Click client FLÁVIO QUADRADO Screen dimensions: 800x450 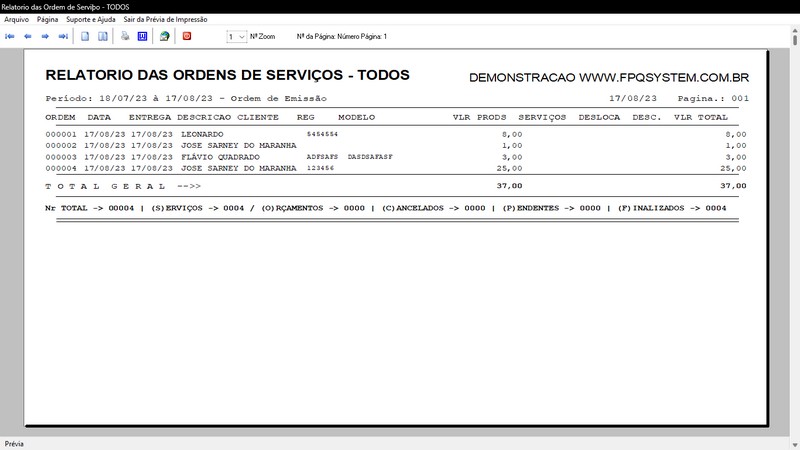pos(220,157)
